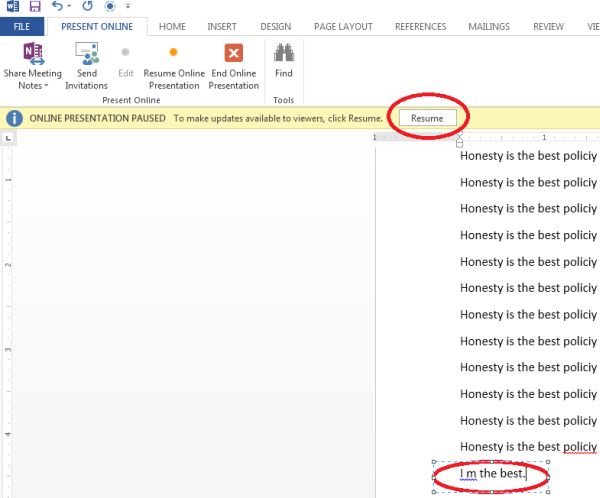
Task: Open the Customize Quick Access Toolbar dropdown
Action: [x=128, y=6]
